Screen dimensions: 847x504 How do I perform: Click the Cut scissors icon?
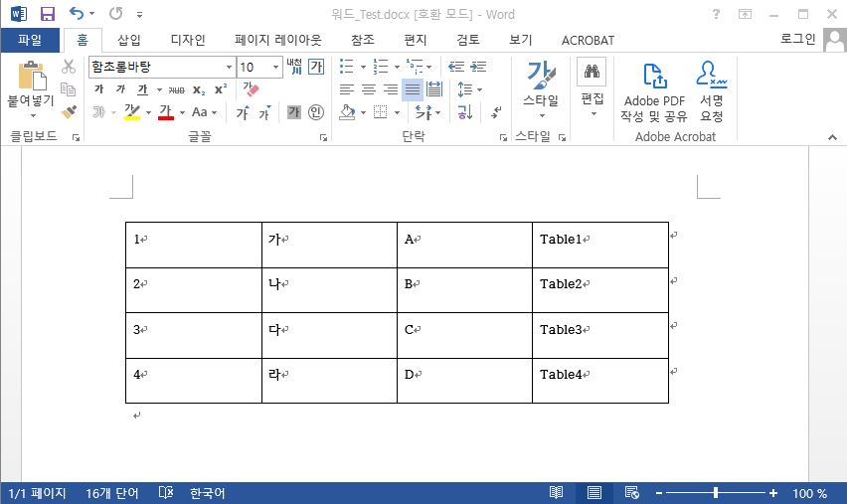point(68,67)
